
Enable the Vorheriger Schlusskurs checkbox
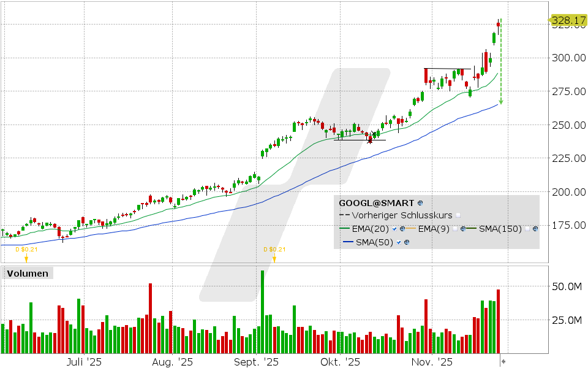click(459, 215)
